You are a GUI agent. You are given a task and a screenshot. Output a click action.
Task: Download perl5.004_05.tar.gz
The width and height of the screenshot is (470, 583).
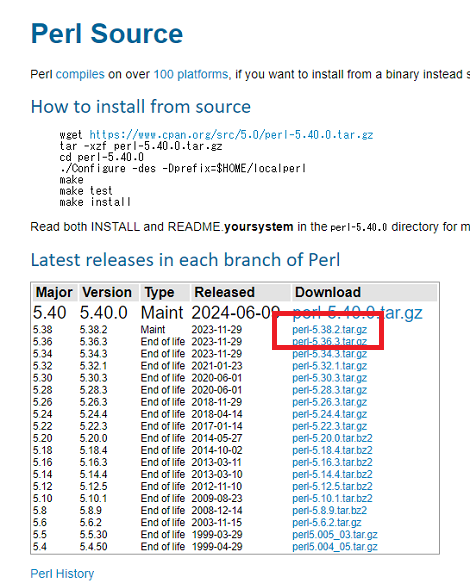[335, 547]
